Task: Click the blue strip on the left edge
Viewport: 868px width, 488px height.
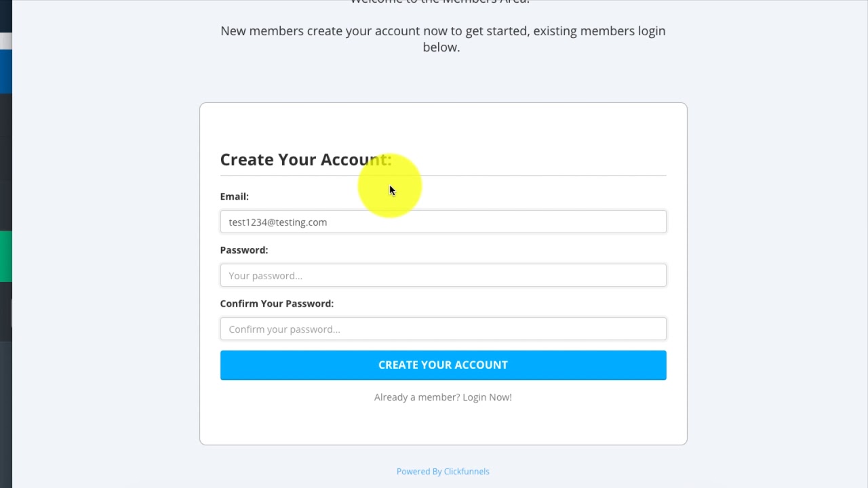Action: click(5, 71)
